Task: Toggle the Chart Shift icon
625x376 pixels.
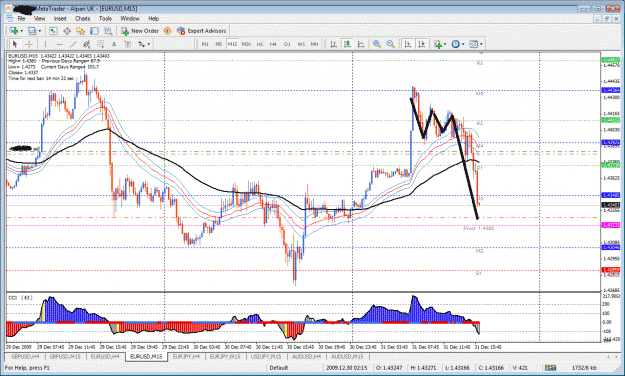Action: click(x=421, y=44)
